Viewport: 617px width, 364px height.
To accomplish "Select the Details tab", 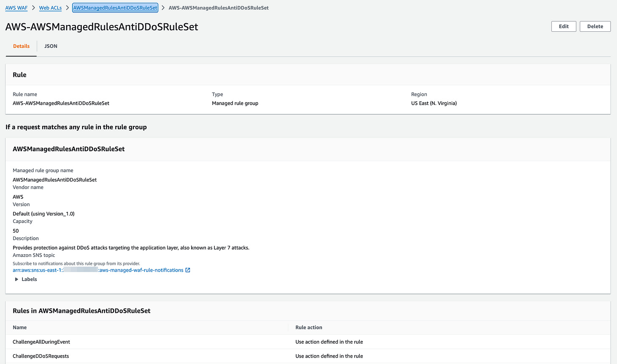I will click(21, 46).
